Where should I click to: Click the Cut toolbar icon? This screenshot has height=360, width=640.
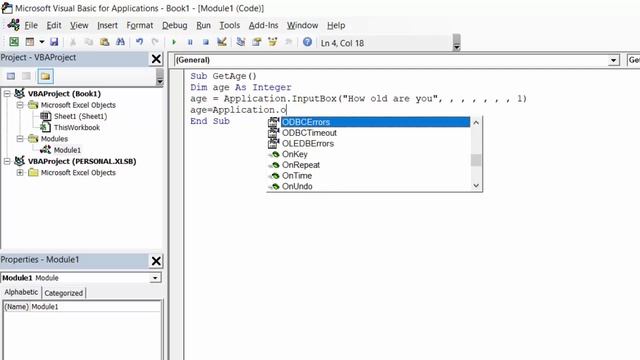point(73,42)
